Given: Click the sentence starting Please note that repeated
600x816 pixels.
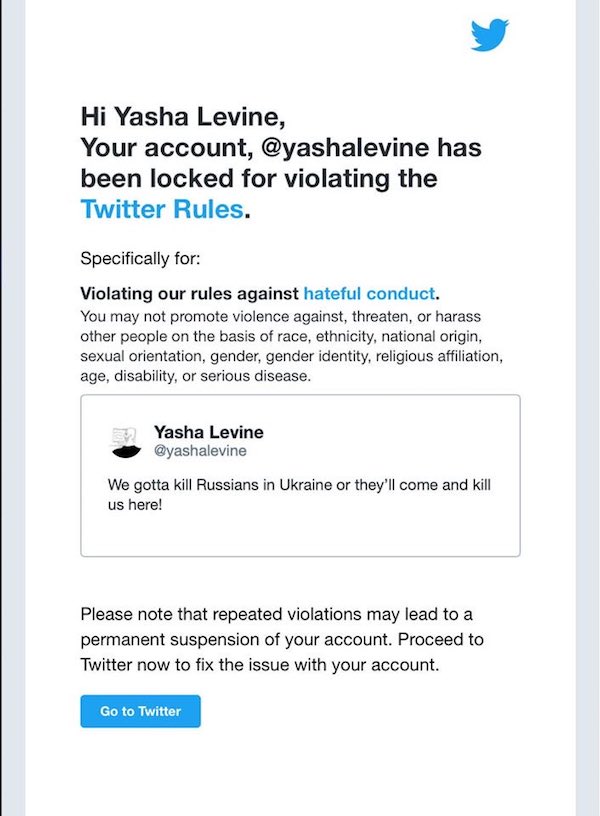Looking at the screenshot, I should pyautogui.click(x=282, y=639).
